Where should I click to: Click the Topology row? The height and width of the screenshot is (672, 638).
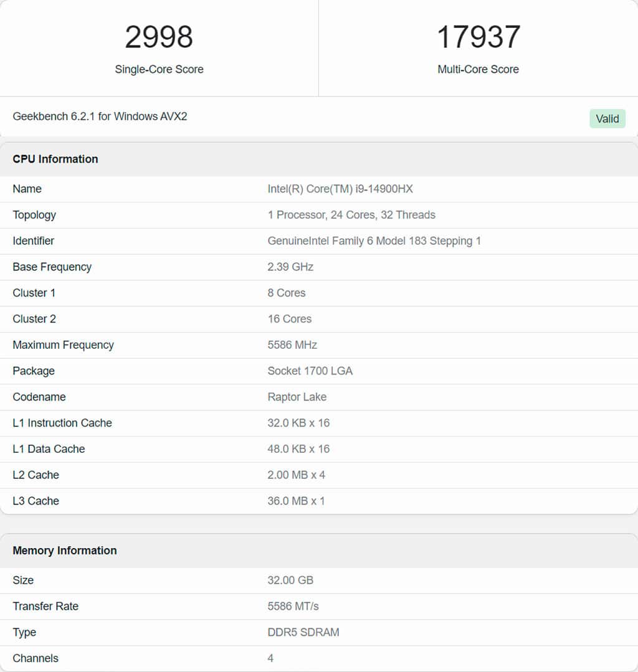coord(34,215)
